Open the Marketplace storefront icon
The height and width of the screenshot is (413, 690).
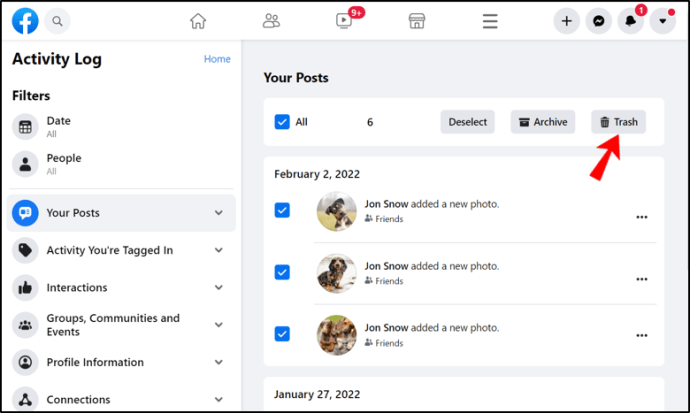(x=417, y=21)
